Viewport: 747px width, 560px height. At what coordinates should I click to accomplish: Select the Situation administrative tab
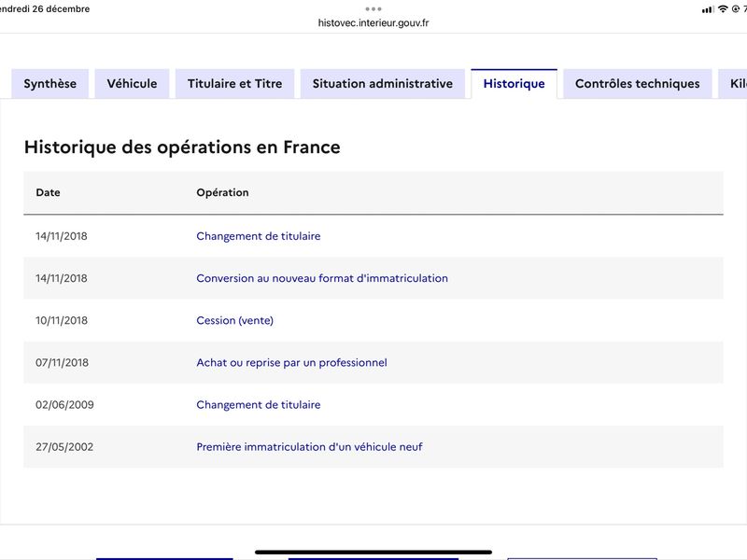(383, 84)
